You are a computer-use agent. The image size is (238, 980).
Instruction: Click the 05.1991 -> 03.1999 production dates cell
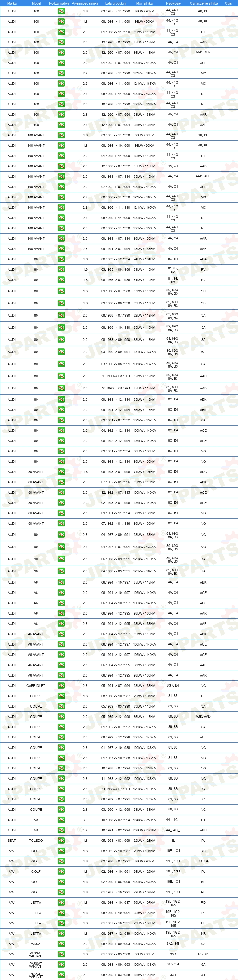coord(116,840)
